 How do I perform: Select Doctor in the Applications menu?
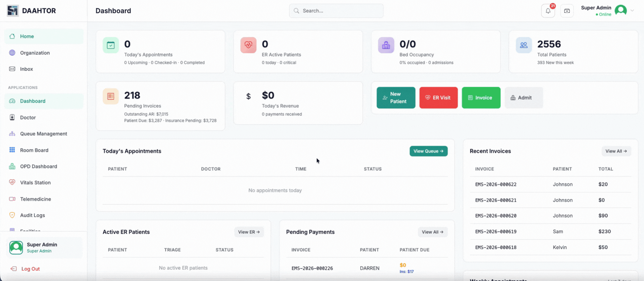44,117
